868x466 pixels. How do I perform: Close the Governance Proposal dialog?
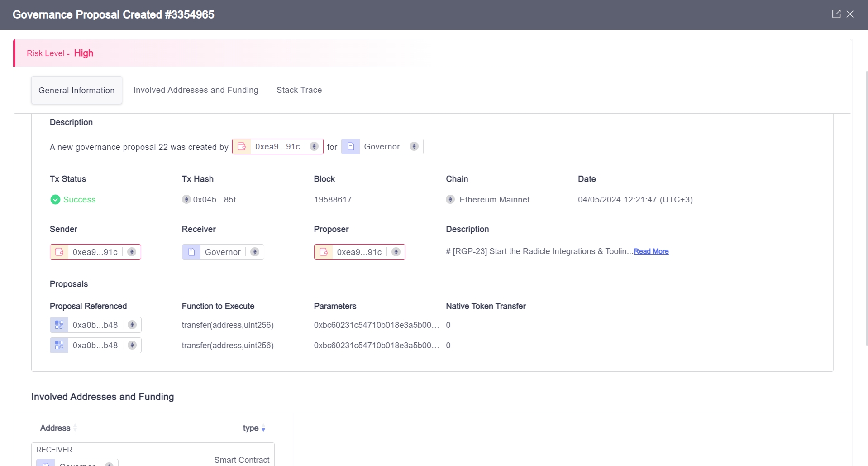click(850, 14)
